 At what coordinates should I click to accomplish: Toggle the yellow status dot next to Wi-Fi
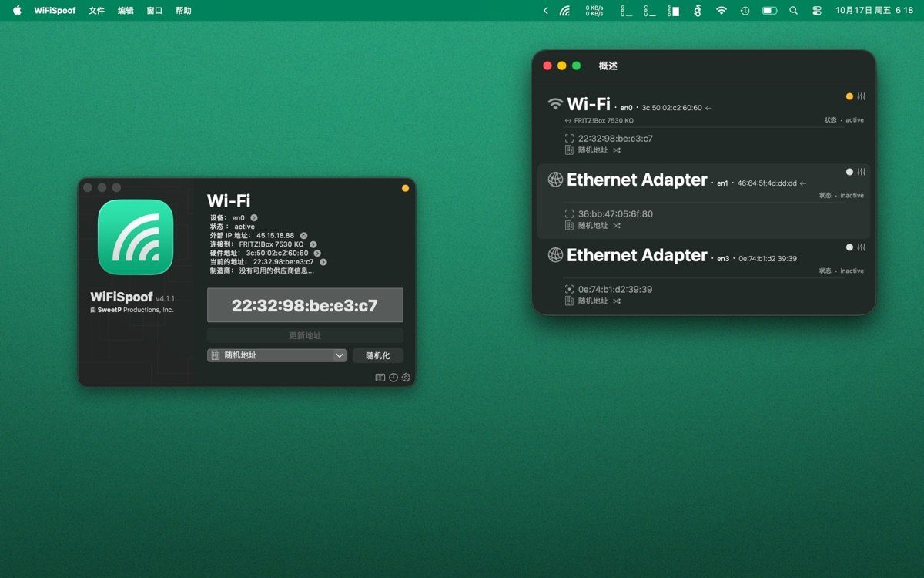(849, 96)
